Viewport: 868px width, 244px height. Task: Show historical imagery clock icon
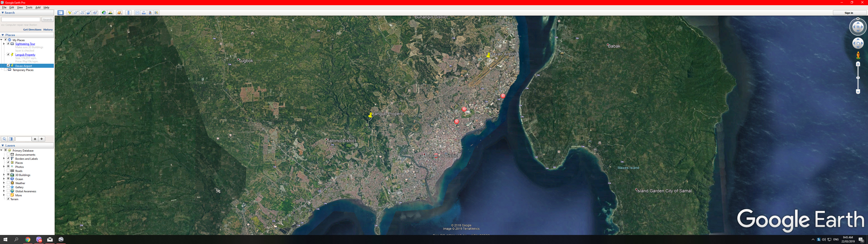(x=104, y=13)
